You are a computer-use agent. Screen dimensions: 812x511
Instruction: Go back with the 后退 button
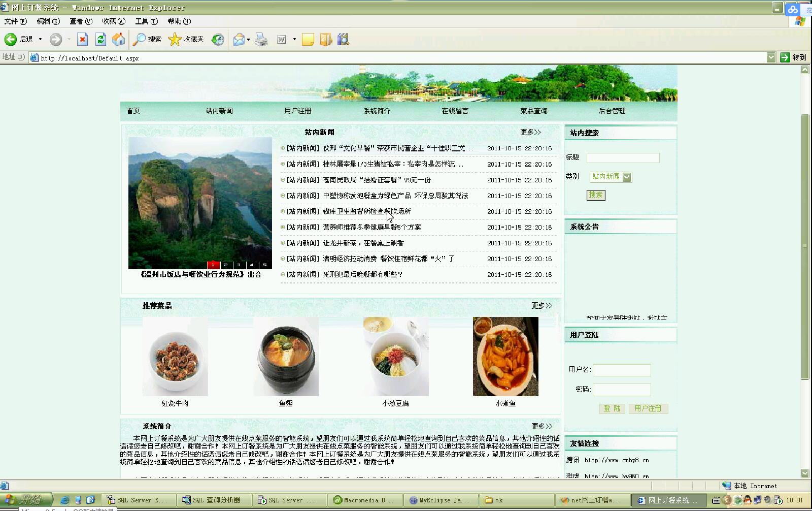(x=19, y=39)
